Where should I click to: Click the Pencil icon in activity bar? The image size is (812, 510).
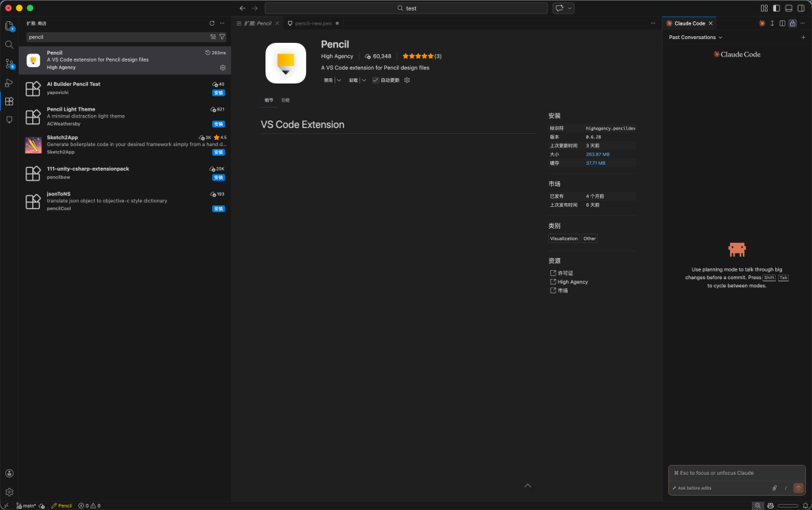[x=9, y=120]
